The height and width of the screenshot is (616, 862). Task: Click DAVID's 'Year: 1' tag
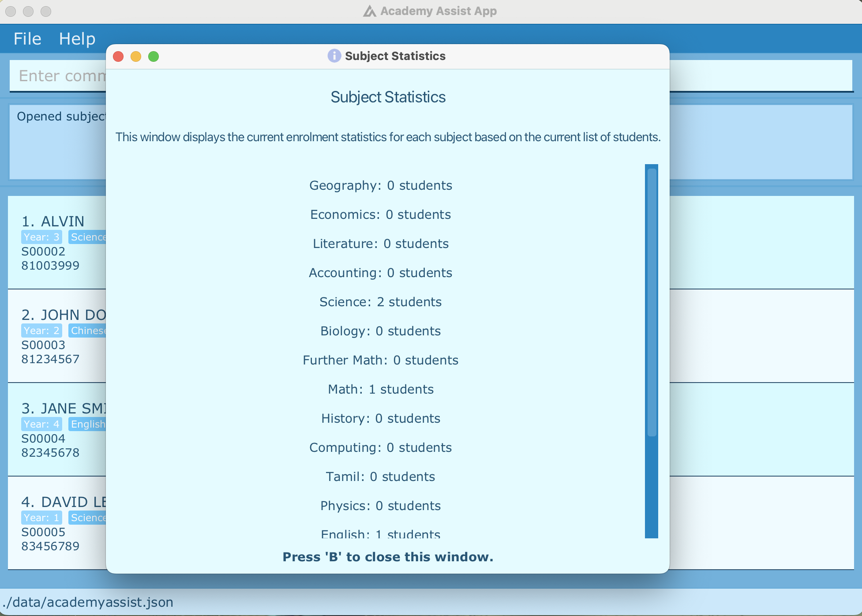(41, 518)
